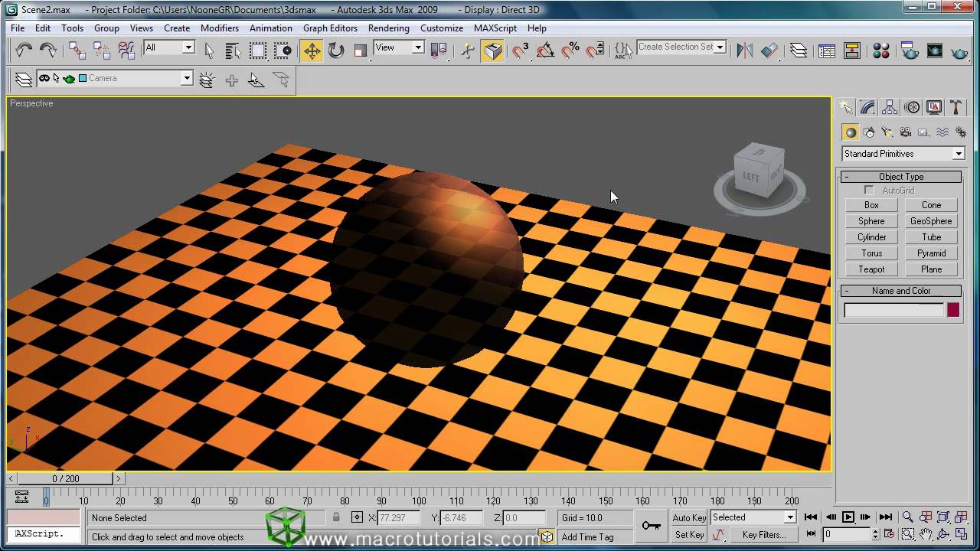Open the MAXScript menu

495,28
